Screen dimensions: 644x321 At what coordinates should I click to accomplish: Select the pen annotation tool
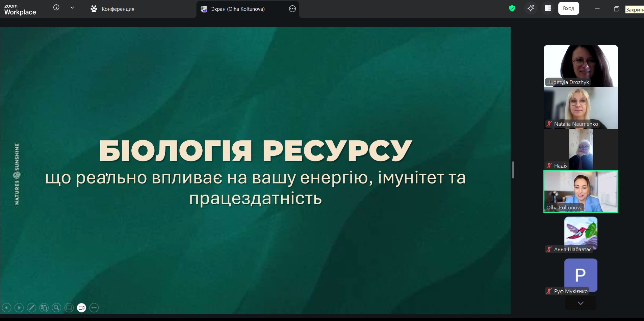32,308
